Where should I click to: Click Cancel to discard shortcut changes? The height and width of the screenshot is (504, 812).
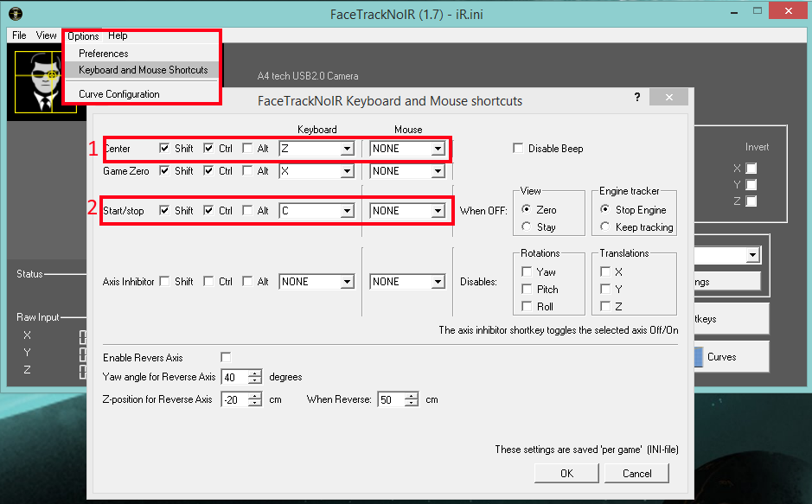[x=636, y=474]
